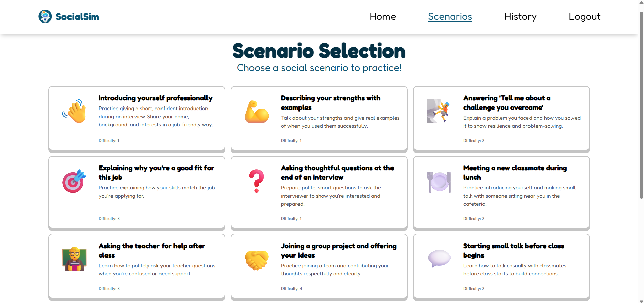Image resolution: width=644 pixels, height=303 pixels.
Task: Click the bullseye dart target icon
Action: tap(74, 181)
